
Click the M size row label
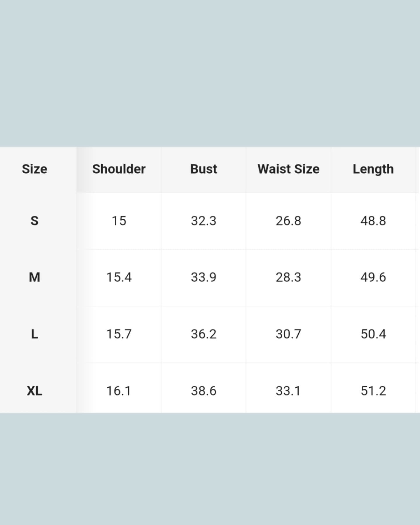coord(34,277)
